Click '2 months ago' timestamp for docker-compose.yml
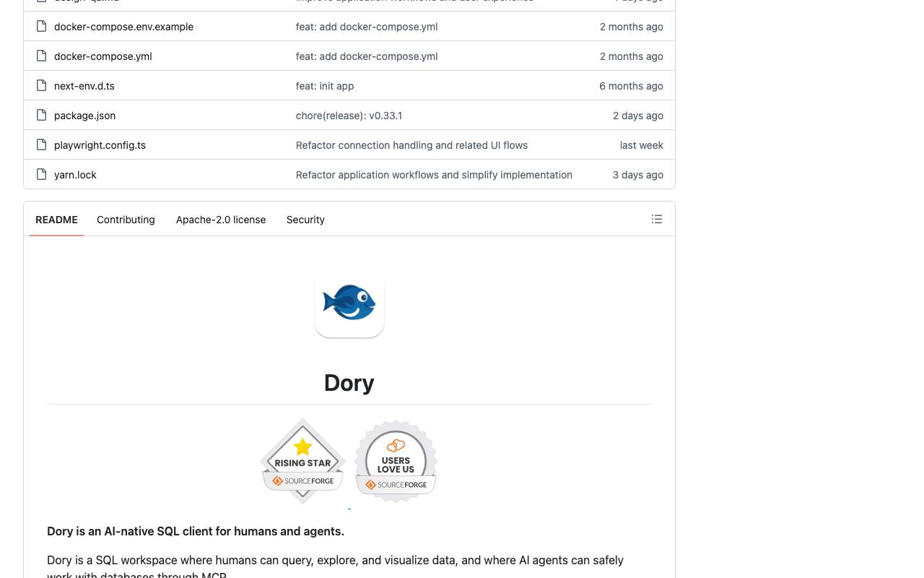 632,56
